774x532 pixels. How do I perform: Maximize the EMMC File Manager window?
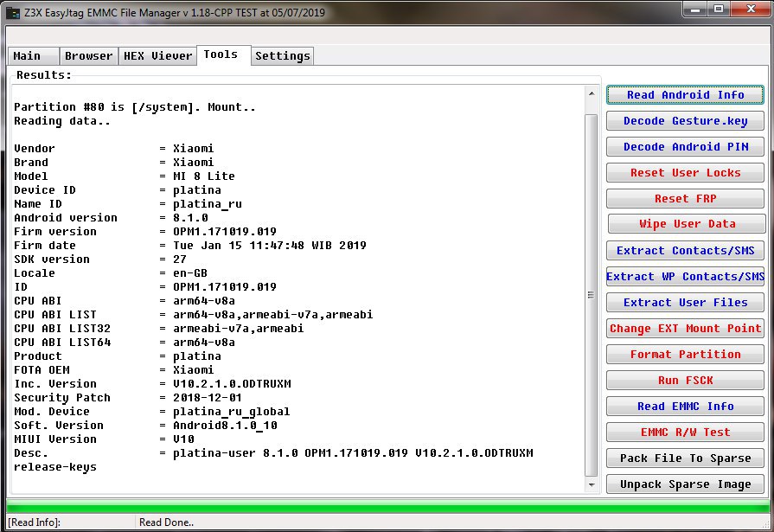[x=719, y=10]
